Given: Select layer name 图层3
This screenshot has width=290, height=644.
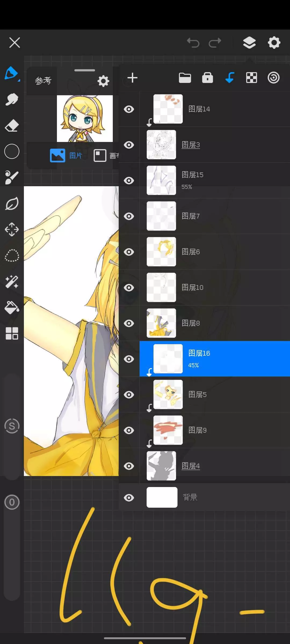Looking at the screenshot, I should (x=191, y=145).
